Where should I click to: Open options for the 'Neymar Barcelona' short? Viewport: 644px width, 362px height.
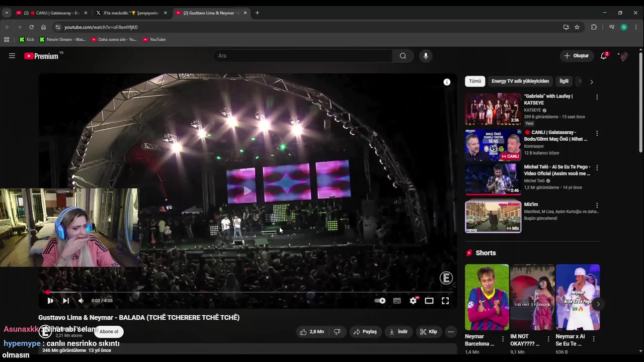503,339
